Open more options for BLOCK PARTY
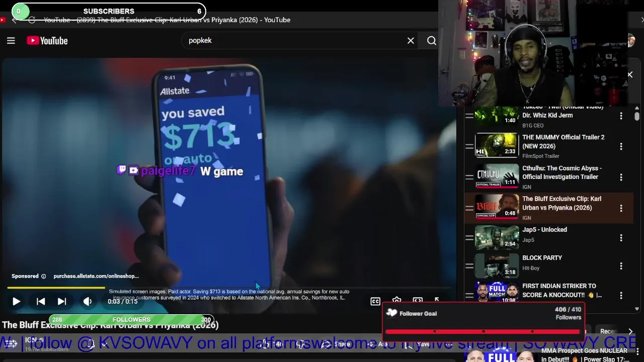 click(x=621, y=265)
